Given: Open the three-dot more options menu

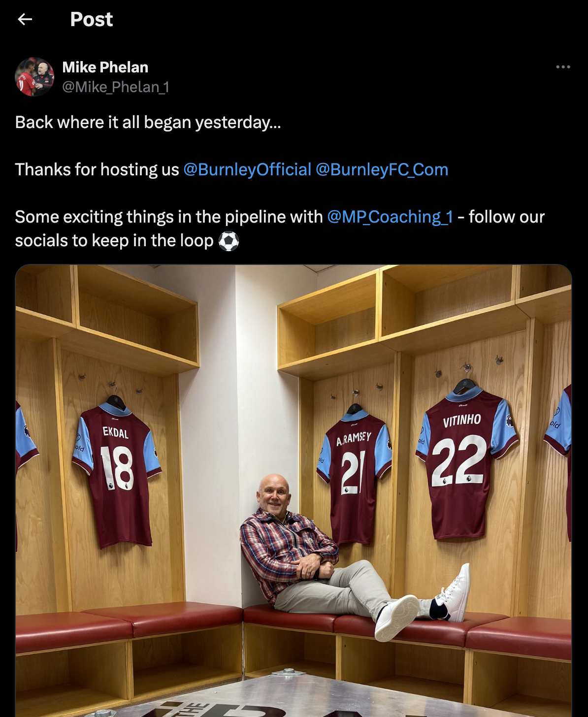Looking at the screenshot, I should point(563,67).
